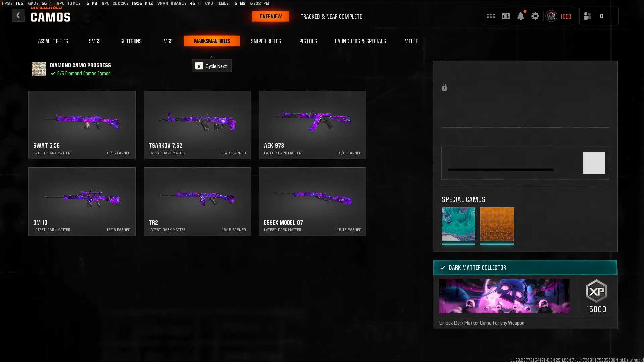The height and width of the screenshot is (362, 644).
Task: Open Tracked & Near Complete view
Action: (x=331, y=16)
